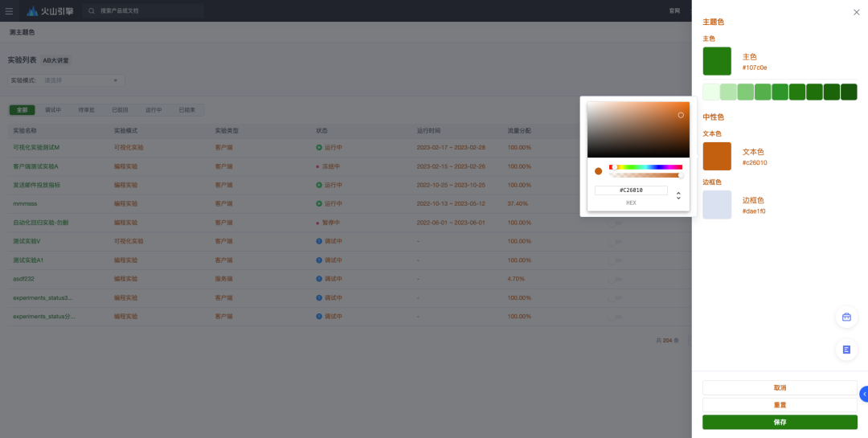The height and width of the screenshot is (438, 868).
Task: Click the toolbox floating icon
Action: [x=846, y=317]
